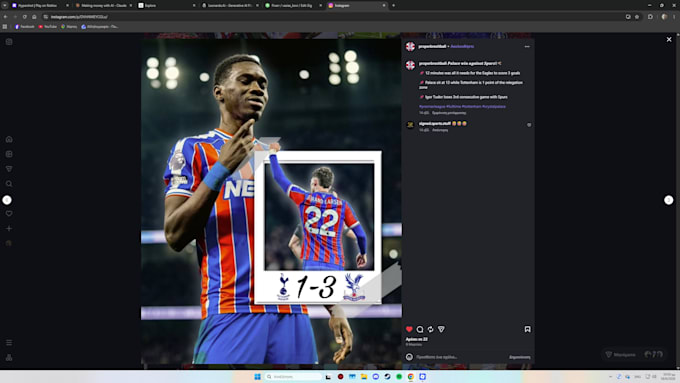This screenshot has width=680, height=383.
Task: Repost using the circular arrows icon
Action: [x=430, y=329]
